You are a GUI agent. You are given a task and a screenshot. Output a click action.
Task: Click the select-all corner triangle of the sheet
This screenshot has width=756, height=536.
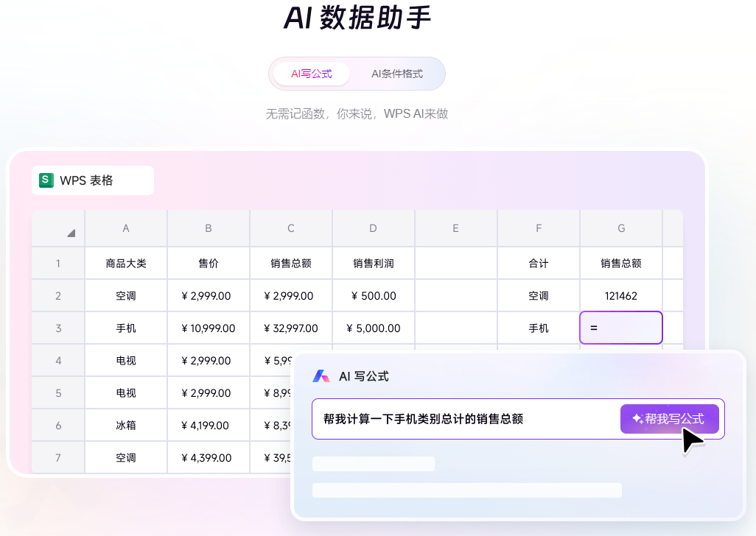tap(71, 233)
